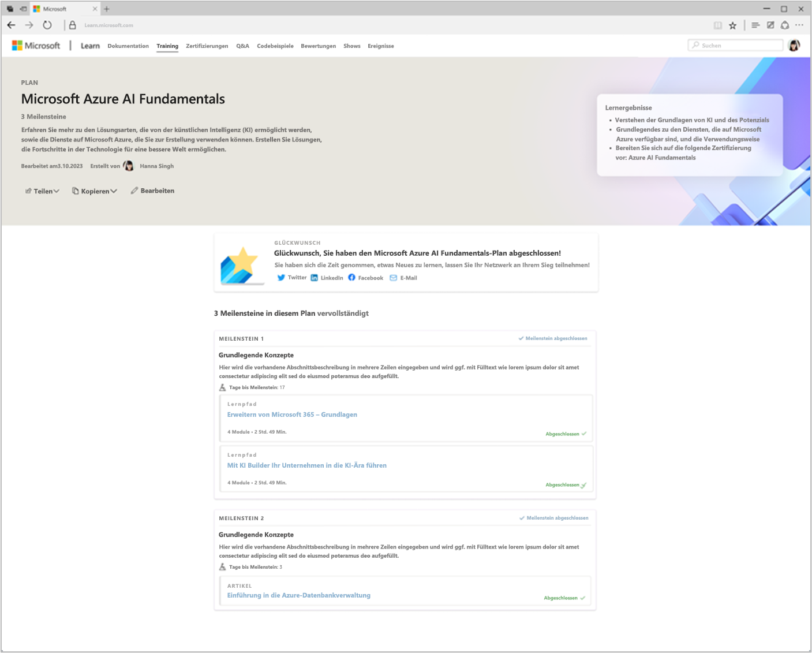This screenshot has width=812, height=653.
Task: Click the favorites star in browser toolbar
Action: pos(733,25)
